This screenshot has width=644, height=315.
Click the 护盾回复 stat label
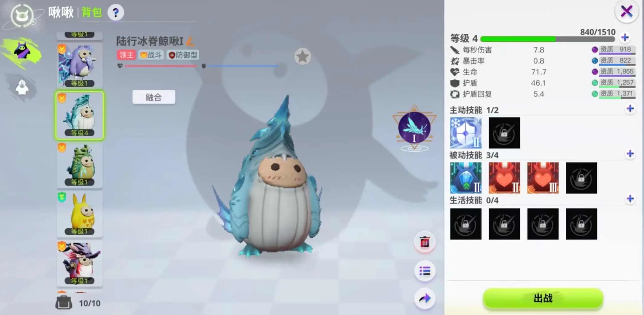[477, 94]
